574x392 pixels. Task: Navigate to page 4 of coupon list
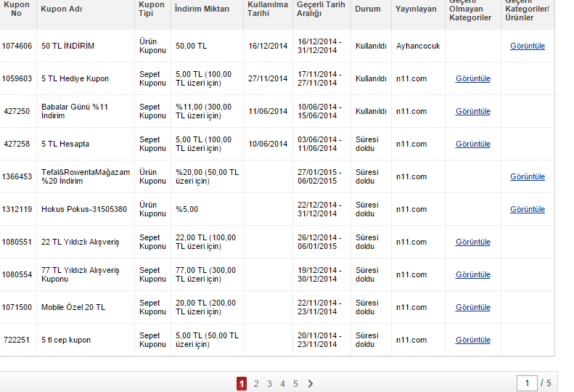(282, 384)
